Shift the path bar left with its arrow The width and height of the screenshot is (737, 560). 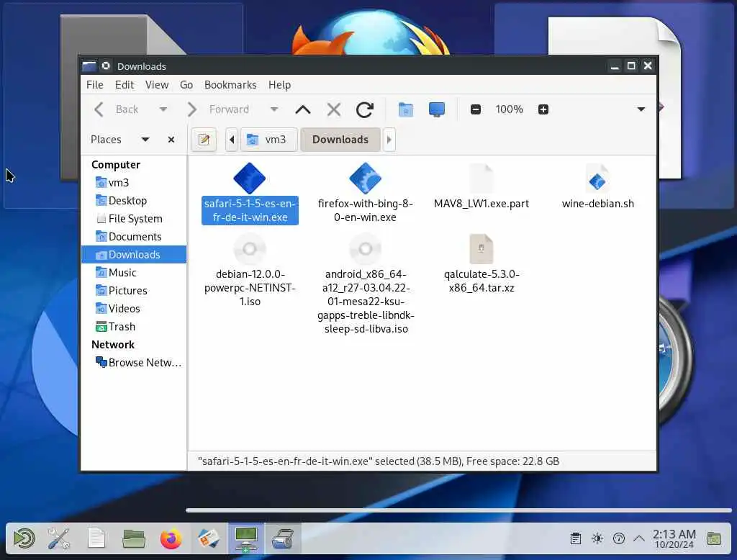(x=232, y=140)
